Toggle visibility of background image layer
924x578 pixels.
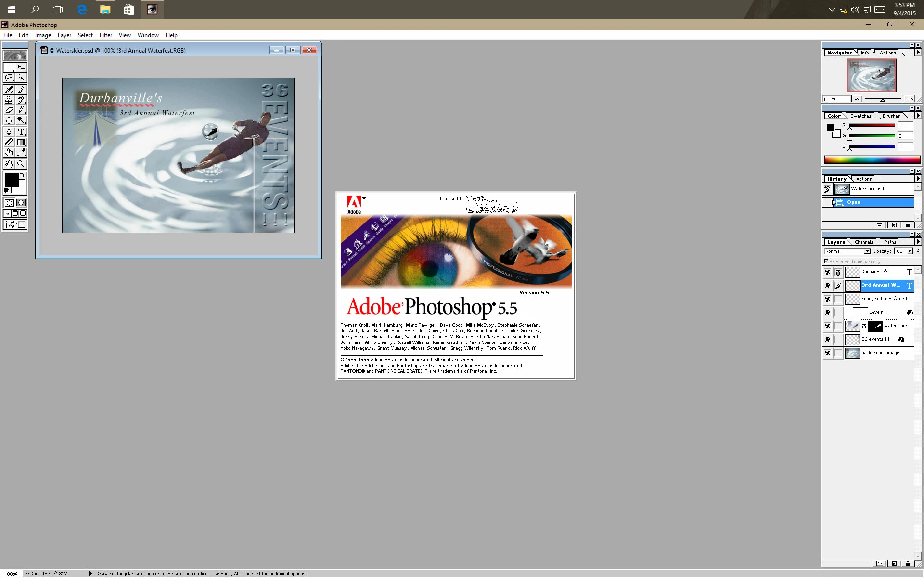click(827, 353)
